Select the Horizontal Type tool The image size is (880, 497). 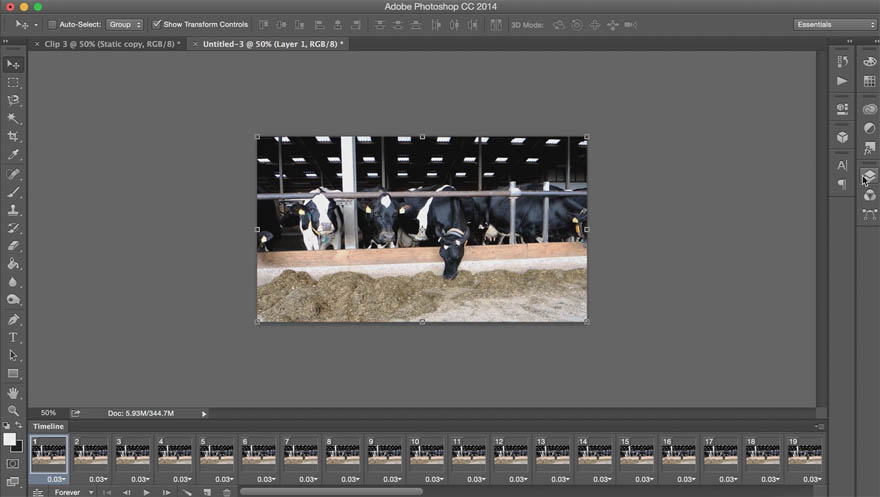click(13, 337)
